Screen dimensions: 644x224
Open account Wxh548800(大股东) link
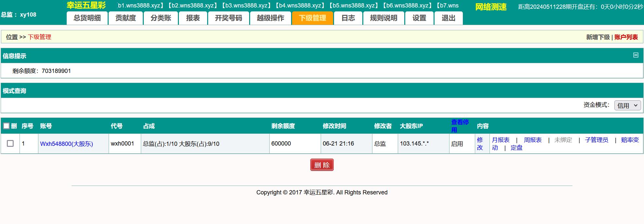66,144
